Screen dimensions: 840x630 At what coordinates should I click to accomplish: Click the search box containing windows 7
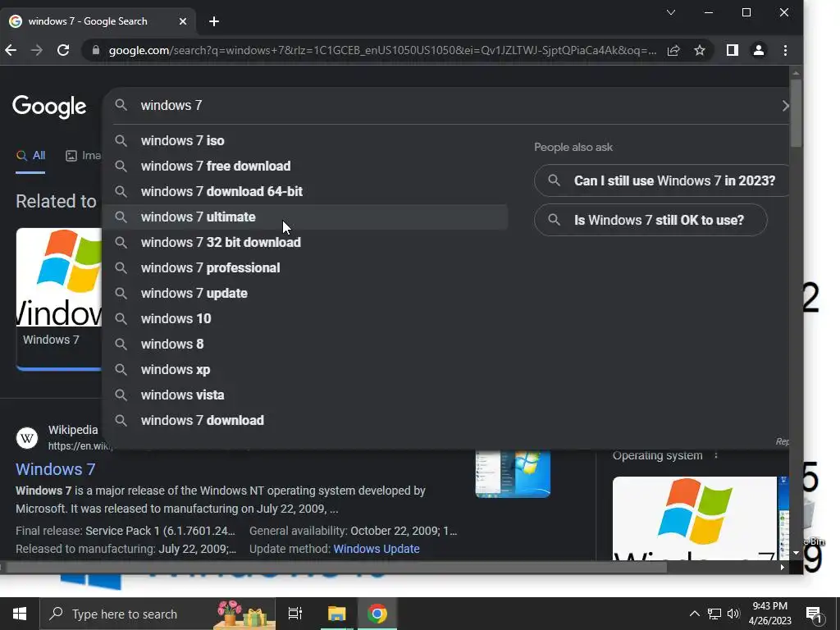pos(445,106)
